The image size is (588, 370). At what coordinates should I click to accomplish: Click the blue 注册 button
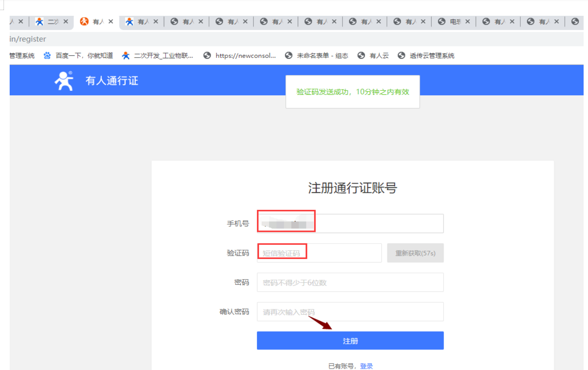pyautogui.click(x=350, y=341)
